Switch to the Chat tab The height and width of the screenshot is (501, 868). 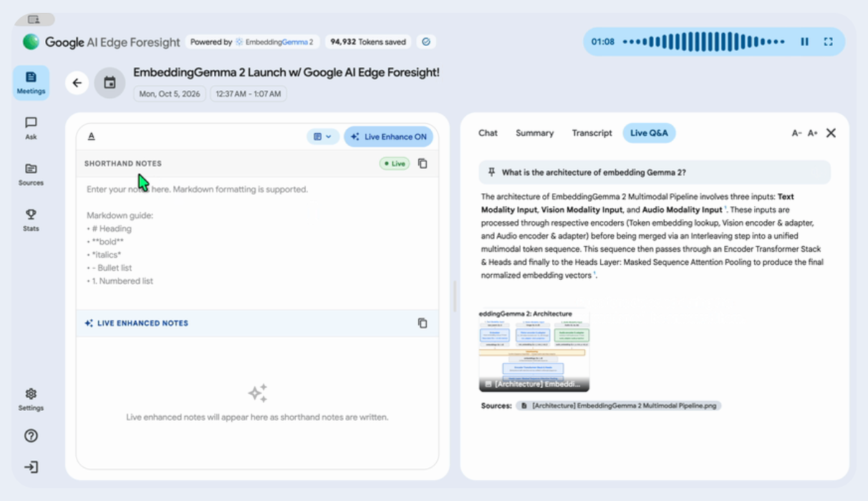click(x=488, y=133)
